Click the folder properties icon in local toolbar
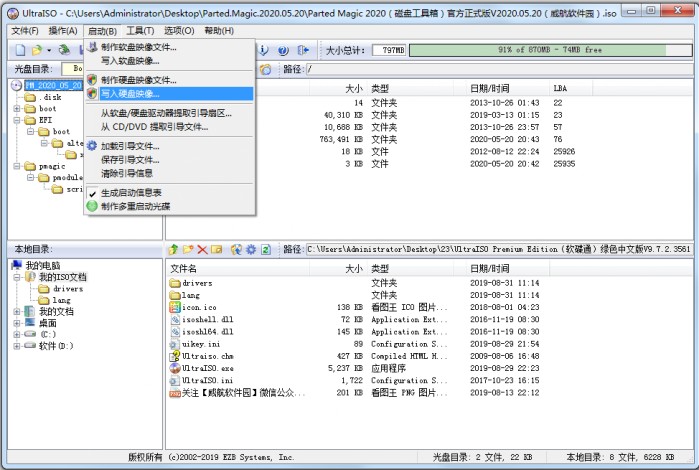Screen dimensions: 699x470 point(217,249)
